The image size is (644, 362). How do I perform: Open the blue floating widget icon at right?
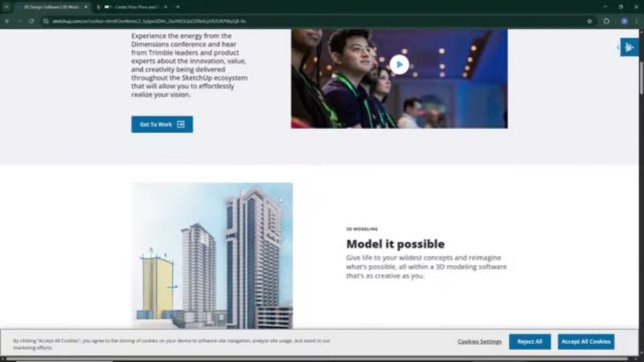click(629, 47)
